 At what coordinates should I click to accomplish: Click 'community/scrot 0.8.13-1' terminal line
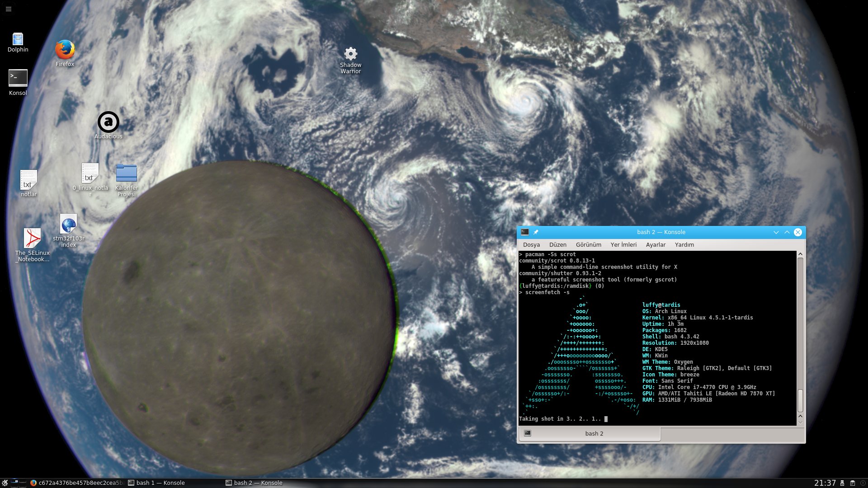[x=557, y=261]
